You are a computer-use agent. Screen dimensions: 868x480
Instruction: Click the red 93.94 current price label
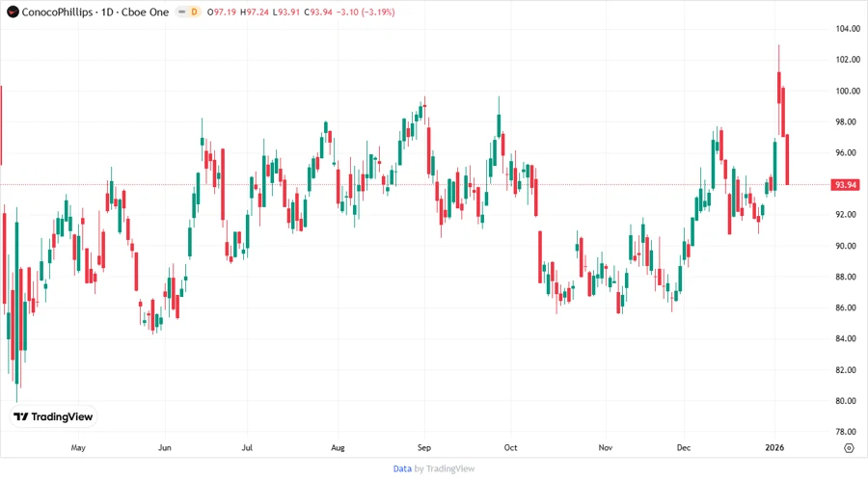click(x=845, y=185)
